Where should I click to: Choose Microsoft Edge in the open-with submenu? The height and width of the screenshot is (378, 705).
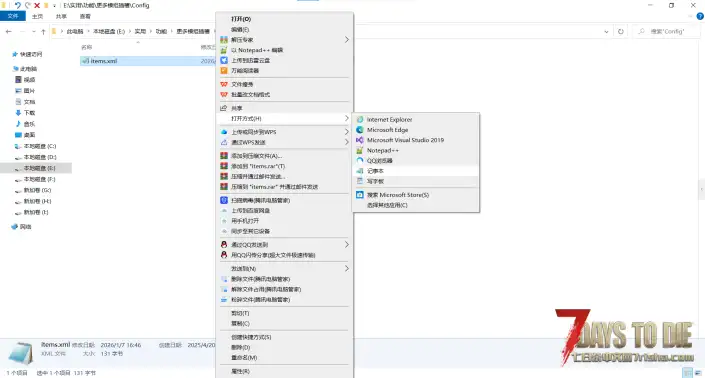click(x=416, y=130)
